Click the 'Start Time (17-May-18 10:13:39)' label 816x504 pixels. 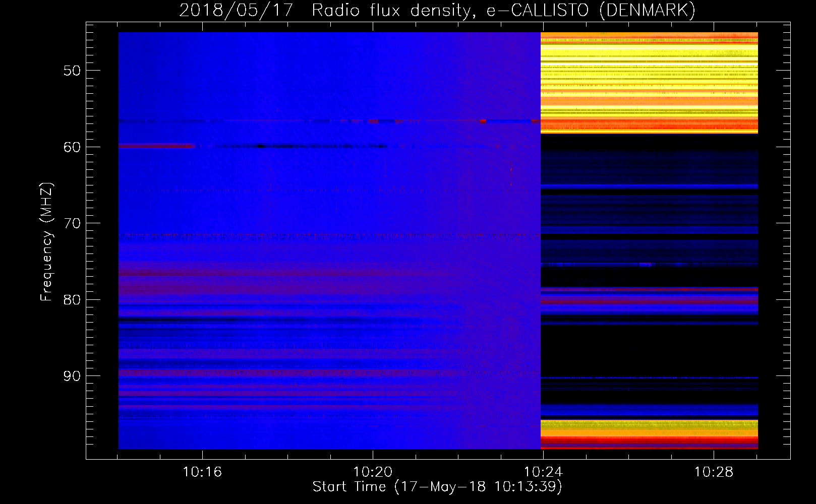pos(437,487)
